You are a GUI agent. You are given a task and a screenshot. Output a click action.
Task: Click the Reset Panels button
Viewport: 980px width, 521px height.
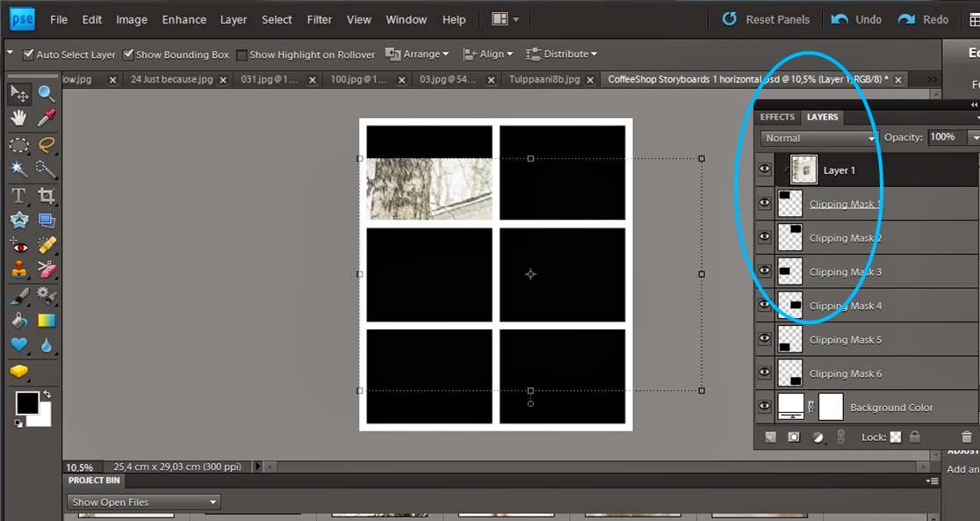(765, 18)
